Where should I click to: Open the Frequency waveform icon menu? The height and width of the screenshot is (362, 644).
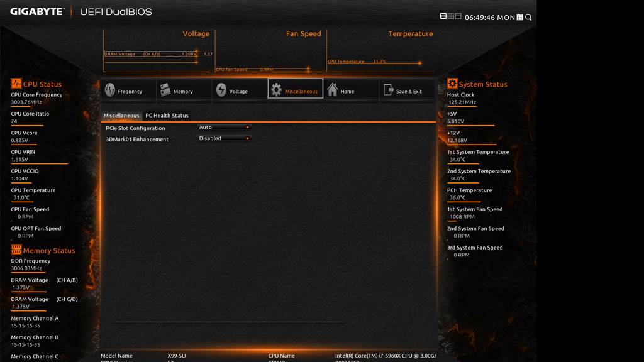[110, 90]
